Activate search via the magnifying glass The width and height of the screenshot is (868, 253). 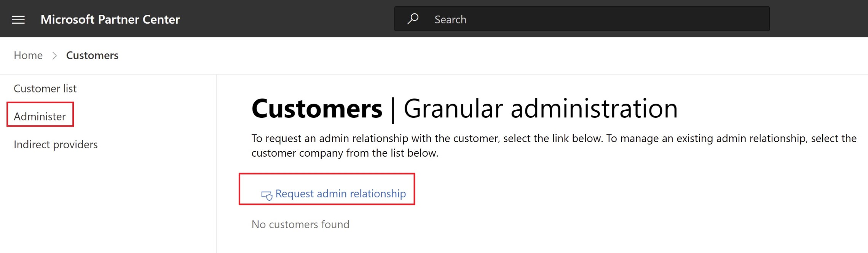point(413,18)
